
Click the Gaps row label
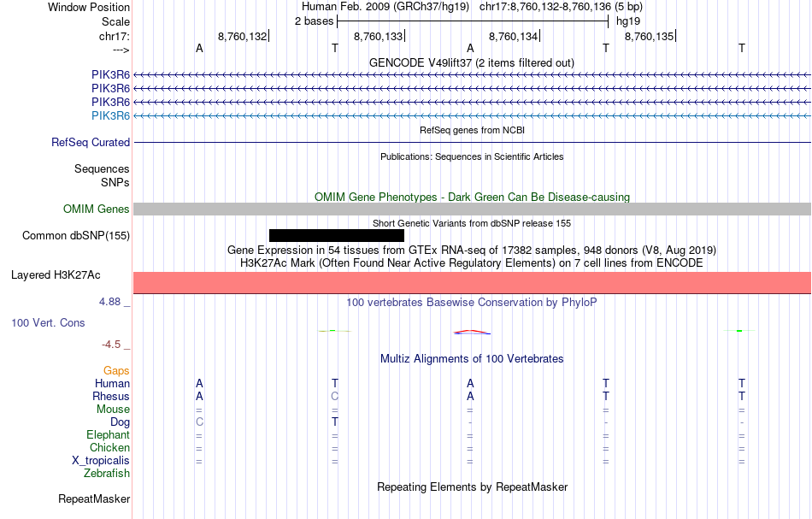[116, 370]
